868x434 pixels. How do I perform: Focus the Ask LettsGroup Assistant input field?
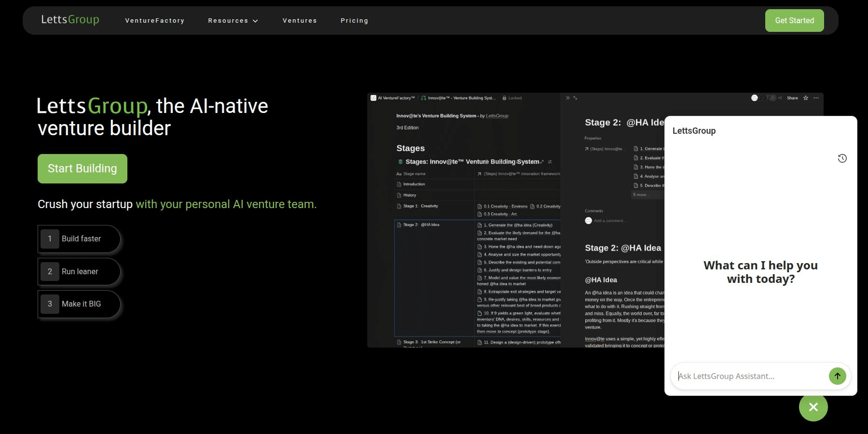pyautogui.click(x=750, y=376)
